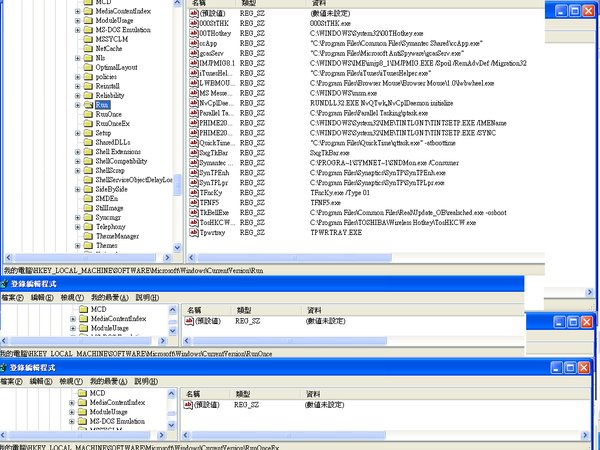Image resolution: width=600 pixels, height=450 pixels.
Task: Select the StillImage tree key
Action: click(109, 208)
